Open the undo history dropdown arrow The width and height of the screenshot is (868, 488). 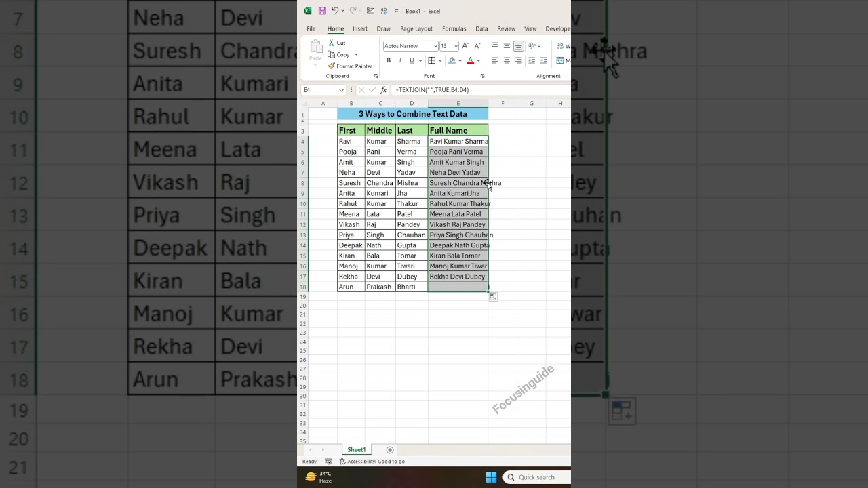[342, 11]
